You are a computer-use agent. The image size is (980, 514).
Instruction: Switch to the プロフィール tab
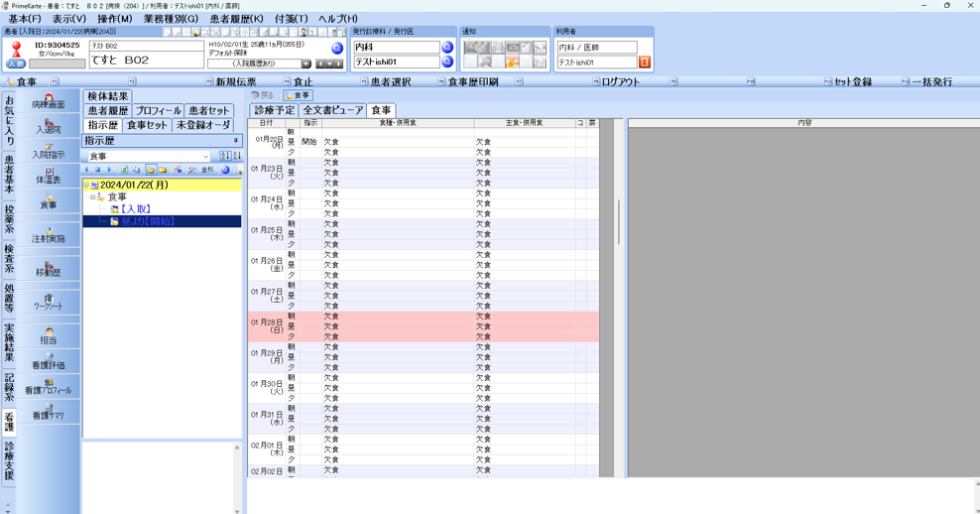158,111
